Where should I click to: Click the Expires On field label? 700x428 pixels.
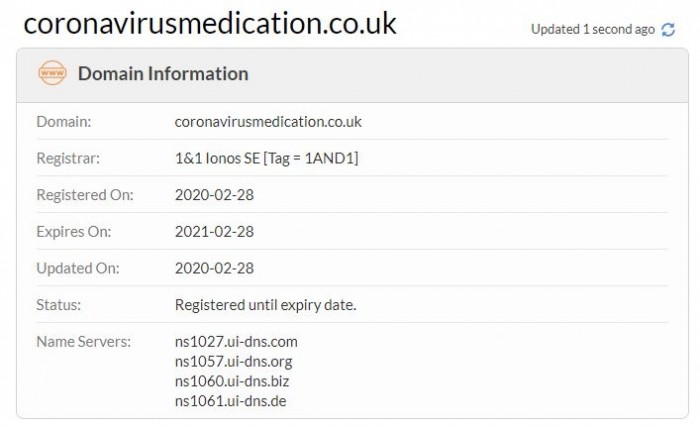[x=74, y=231]
